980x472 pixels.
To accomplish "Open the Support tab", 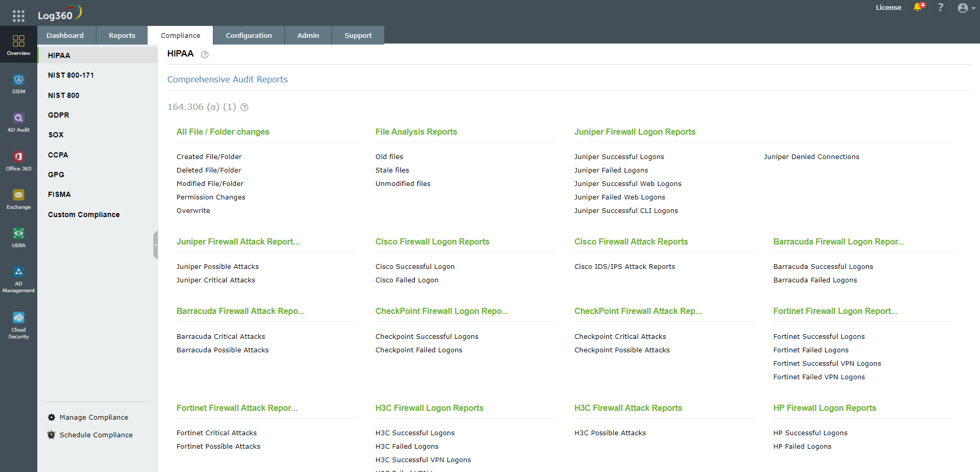I will (358, 35).
